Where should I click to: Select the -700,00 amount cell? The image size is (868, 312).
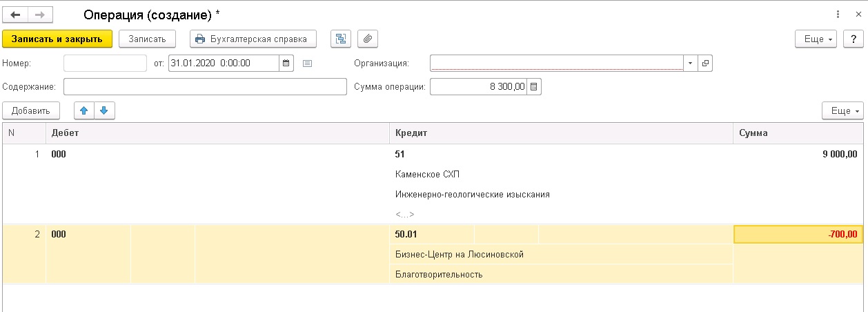pos(798,235)
